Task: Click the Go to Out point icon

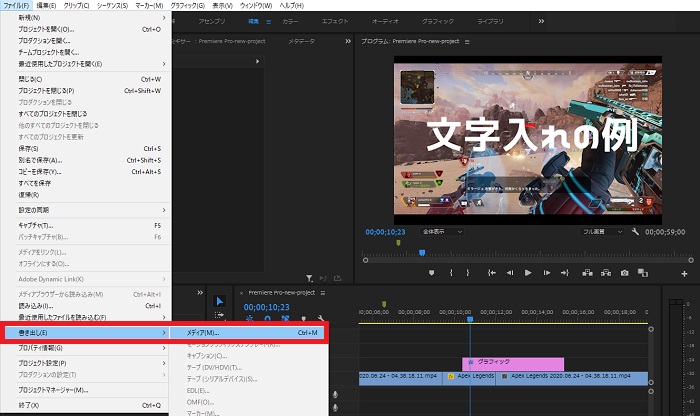Action: 565,273
